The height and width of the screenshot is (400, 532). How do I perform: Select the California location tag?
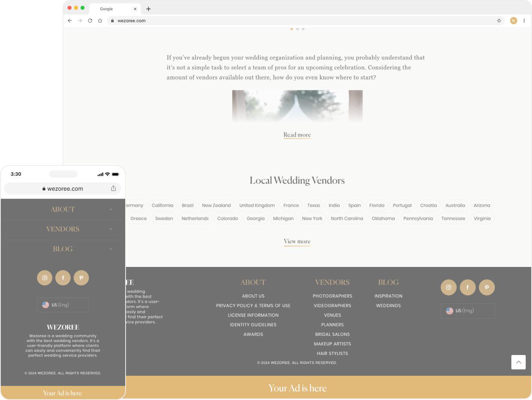pos(162,205)
